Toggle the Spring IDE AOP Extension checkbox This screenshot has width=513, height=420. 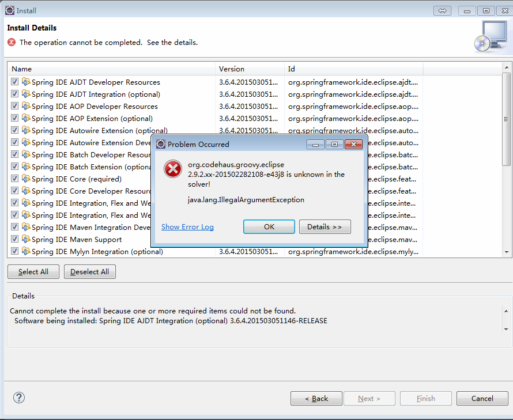point(14,118)
